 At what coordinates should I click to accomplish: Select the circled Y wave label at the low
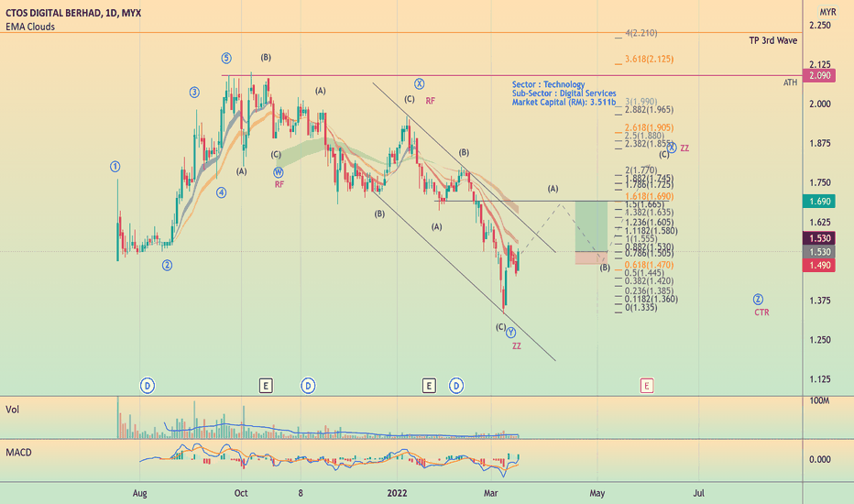point(511,333)
